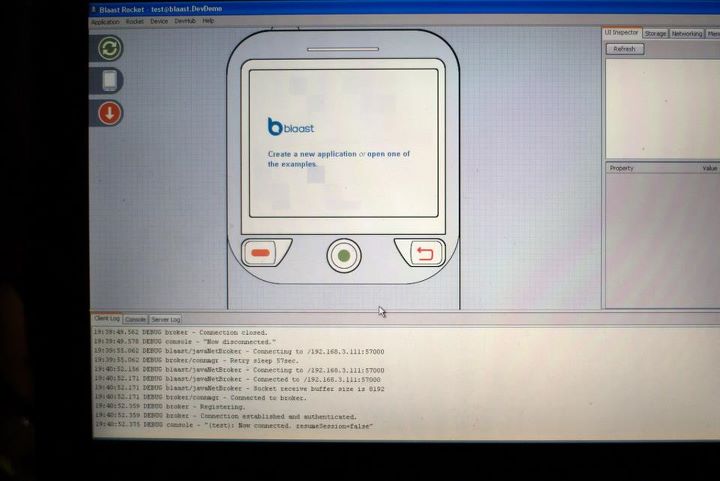The width and height of the screenshot is (720, 481).
Task: Click the 'Now disconnected.' log line
Action: click(185, 342)
